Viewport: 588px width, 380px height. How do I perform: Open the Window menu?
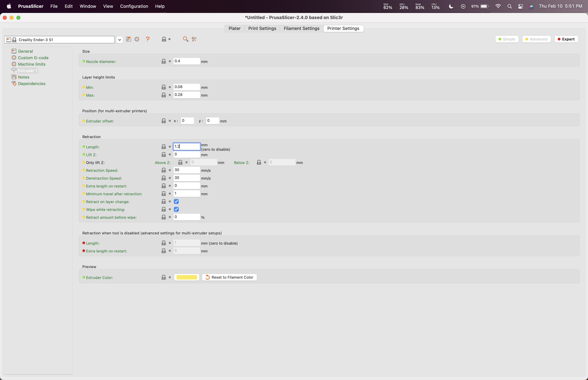(x=88, y=6)
